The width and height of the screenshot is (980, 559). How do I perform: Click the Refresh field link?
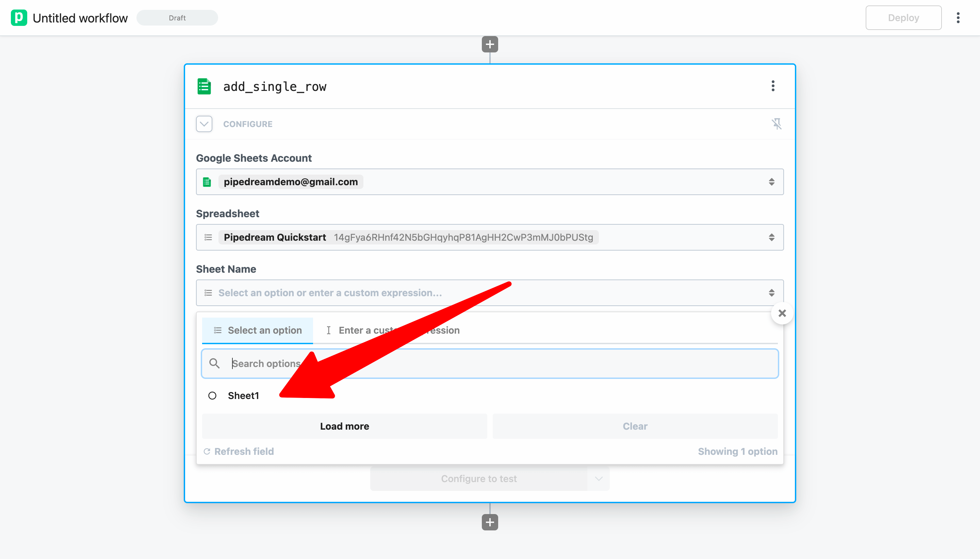pyautogui.click(x=239, y=451)
